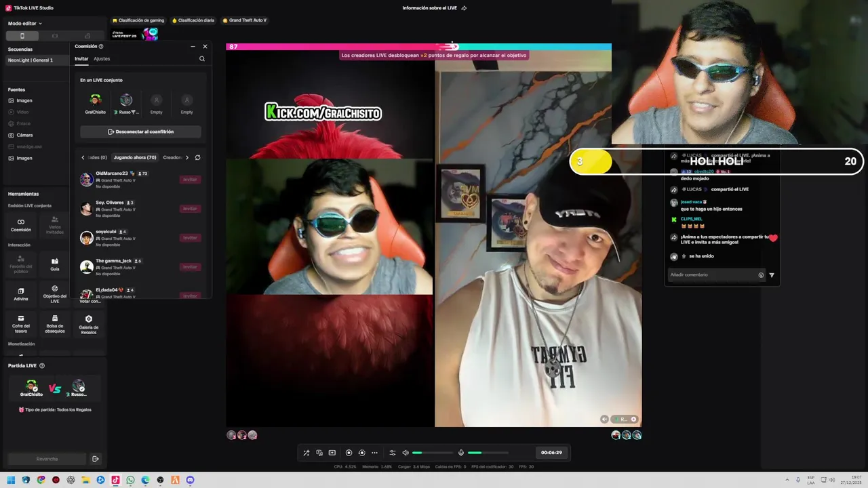
Task: Click the magic wand effects icon
Action: pyautogui.click(x=306, y=453)
